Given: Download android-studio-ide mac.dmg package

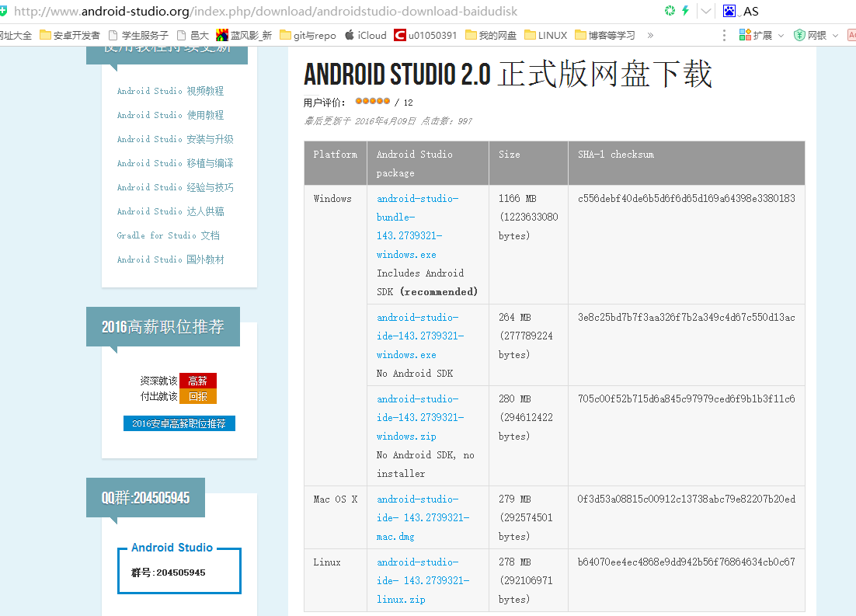Looking at the screenshot, I should [x=423, y=517].
